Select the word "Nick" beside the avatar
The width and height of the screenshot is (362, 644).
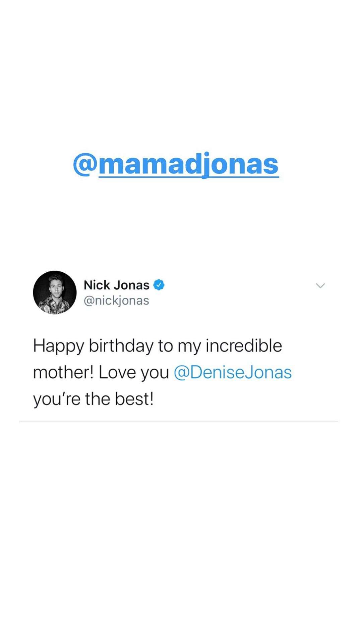coord(97,285)
